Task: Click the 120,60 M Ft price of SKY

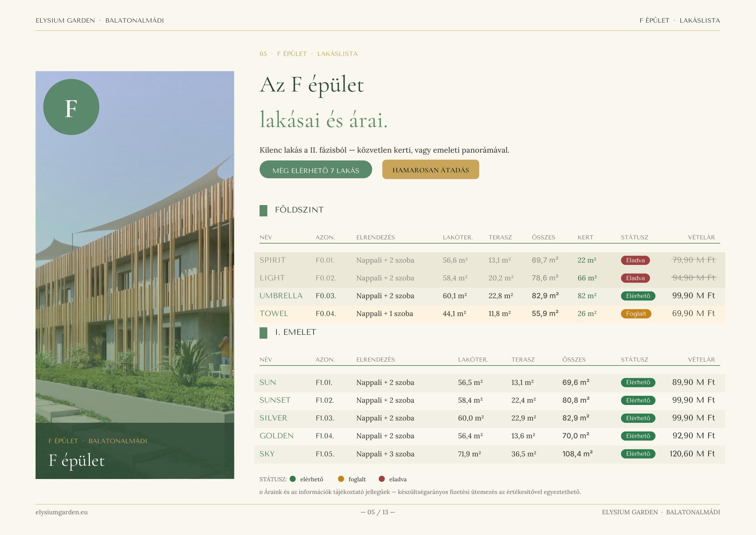Action: coord(692,453)
